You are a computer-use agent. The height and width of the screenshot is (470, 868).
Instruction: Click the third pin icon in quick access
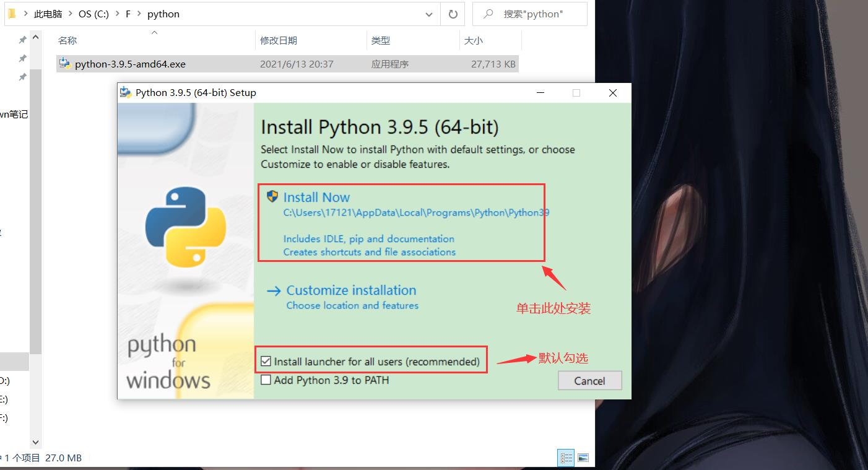coord(22,77)
